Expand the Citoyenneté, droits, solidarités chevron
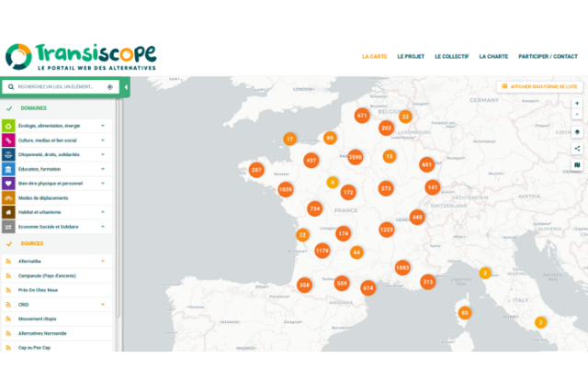The width and height of the screenshot is (588, 392). 103,155
